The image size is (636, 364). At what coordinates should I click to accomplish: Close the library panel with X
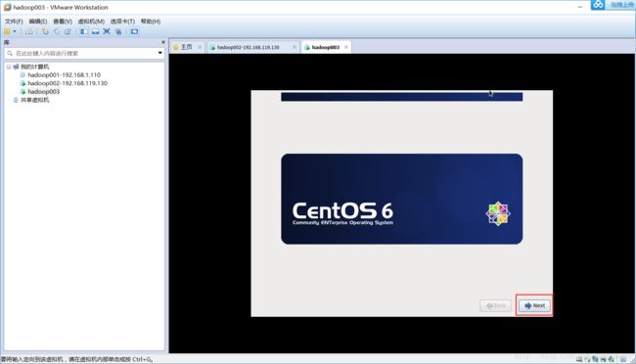[163, 42]
